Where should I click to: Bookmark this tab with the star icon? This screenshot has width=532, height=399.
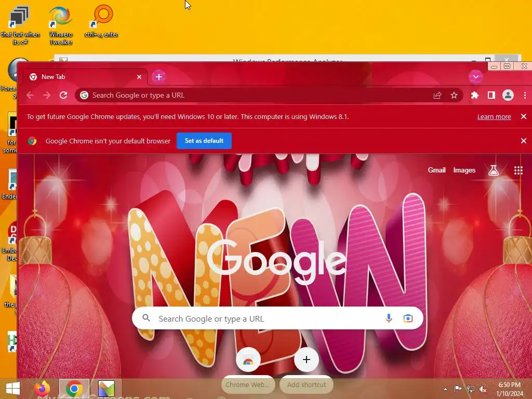[454, 96]
